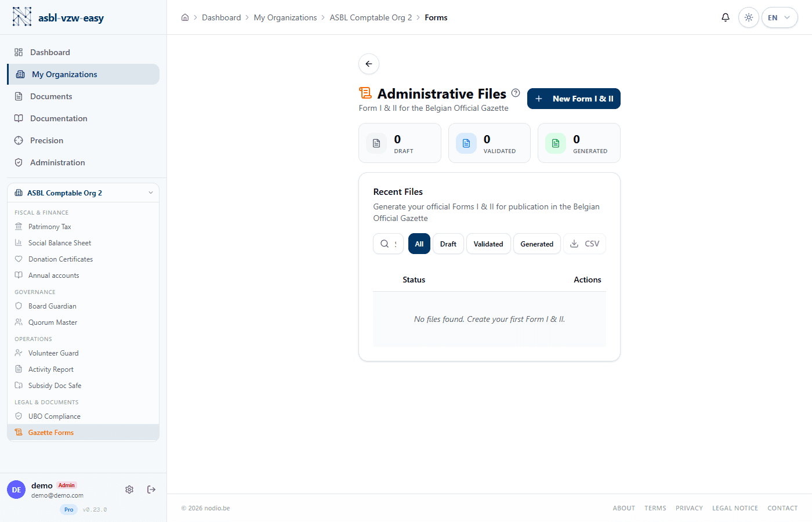The height and width of the screenshot is (522, 812).
Task: Click the Pro plan badge
Action: (x=69, y=510)
